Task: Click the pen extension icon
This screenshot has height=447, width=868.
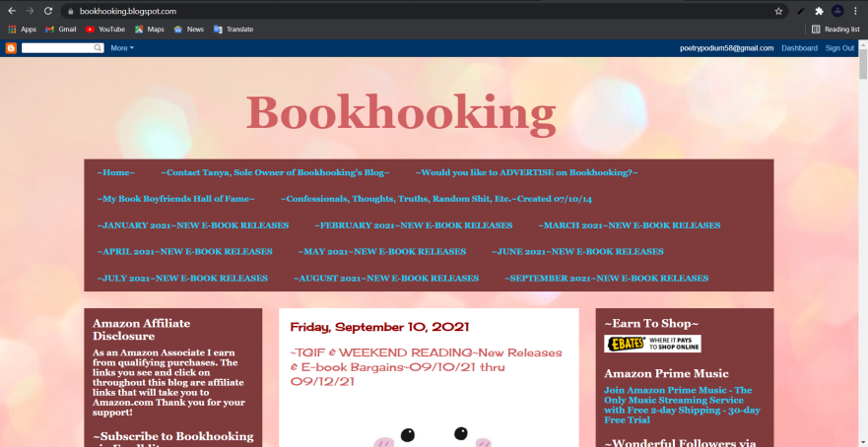Action: pos(800,11)
